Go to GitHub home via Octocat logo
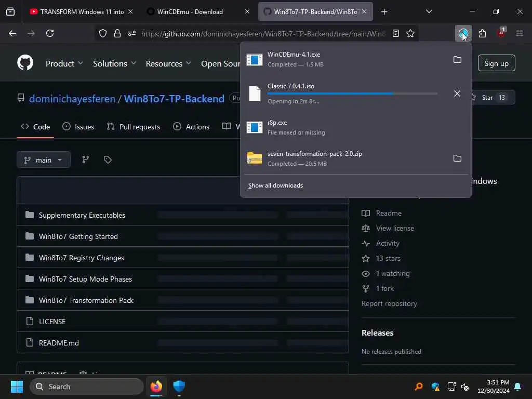532x399 pixels. [25, 63]
